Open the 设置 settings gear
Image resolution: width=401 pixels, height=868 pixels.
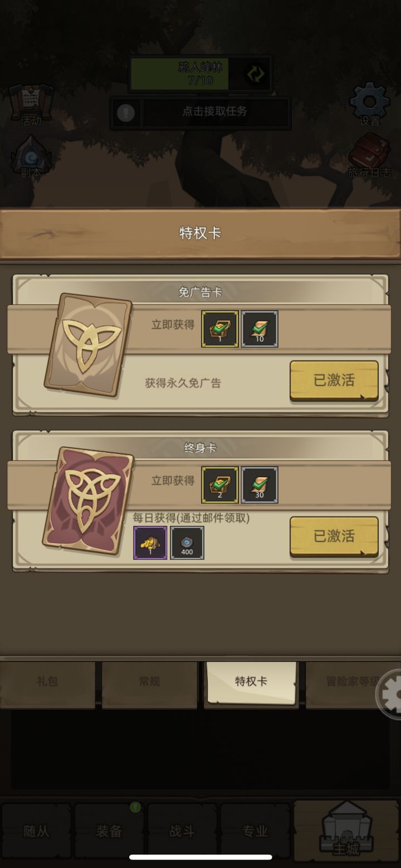click(x=369, y=104)
